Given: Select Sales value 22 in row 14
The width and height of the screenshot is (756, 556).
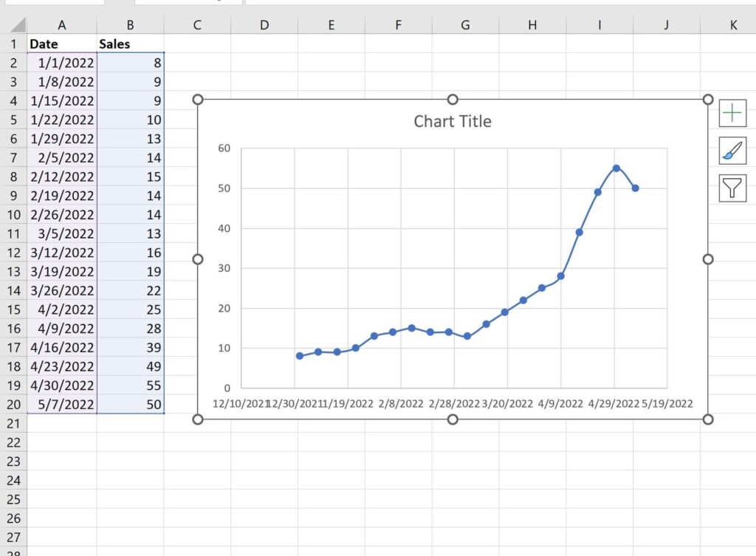Looking at the screenshot, I should [x=130, y=290].
